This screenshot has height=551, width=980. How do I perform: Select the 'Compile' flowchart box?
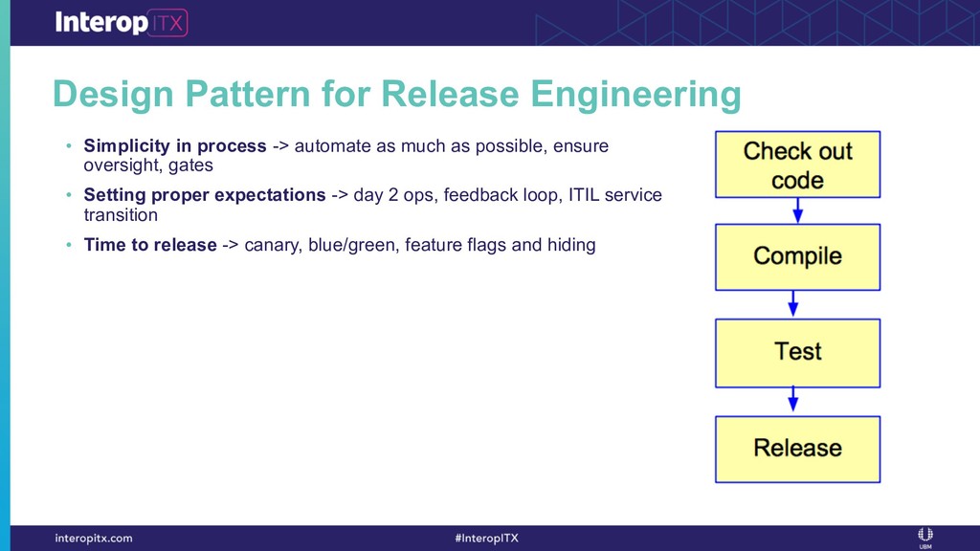tap(797, 256)
